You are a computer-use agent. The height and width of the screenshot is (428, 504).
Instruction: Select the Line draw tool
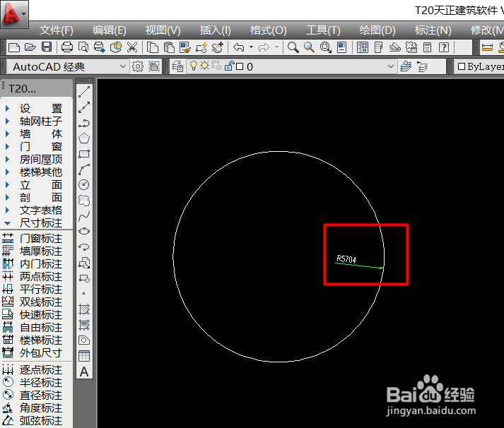[84, 92]
